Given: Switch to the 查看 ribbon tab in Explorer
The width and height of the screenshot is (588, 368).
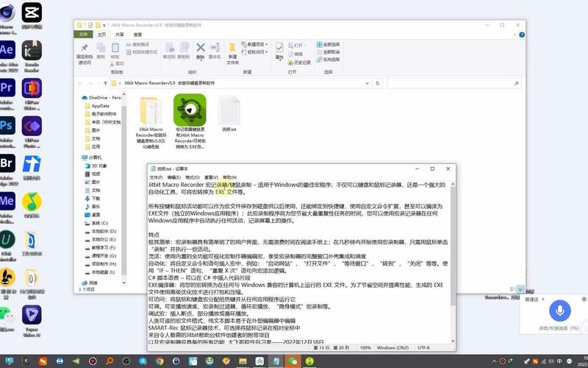Looking at the screenshot, I should [x=138, y=35].
